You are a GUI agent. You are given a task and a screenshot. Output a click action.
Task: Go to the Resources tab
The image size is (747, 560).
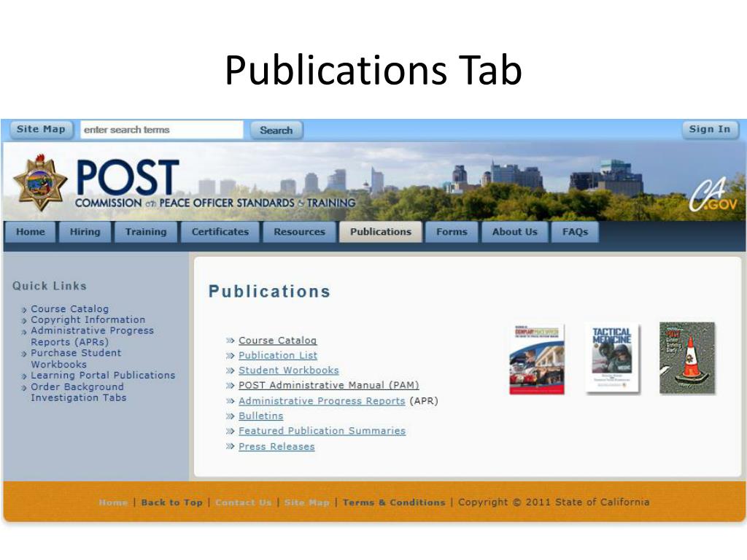pyautogui.click(x=299, y=232)
